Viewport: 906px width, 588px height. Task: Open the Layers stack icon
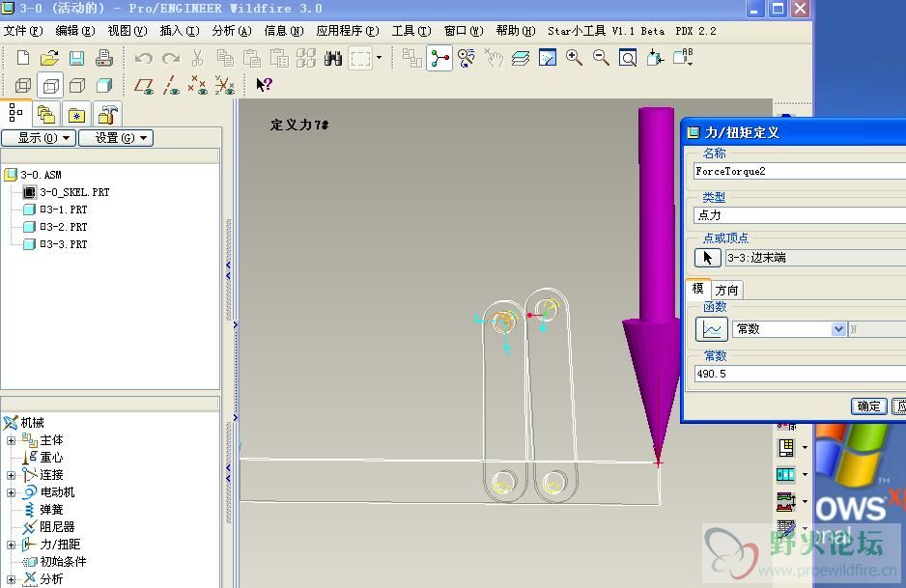[521, 59]
